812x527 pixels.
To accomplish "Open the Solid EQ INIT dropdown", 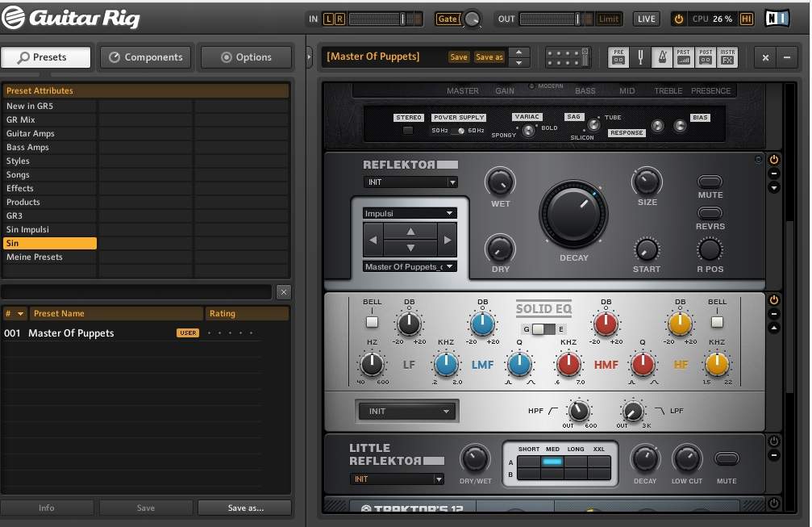I will click(x=407, y=412).
